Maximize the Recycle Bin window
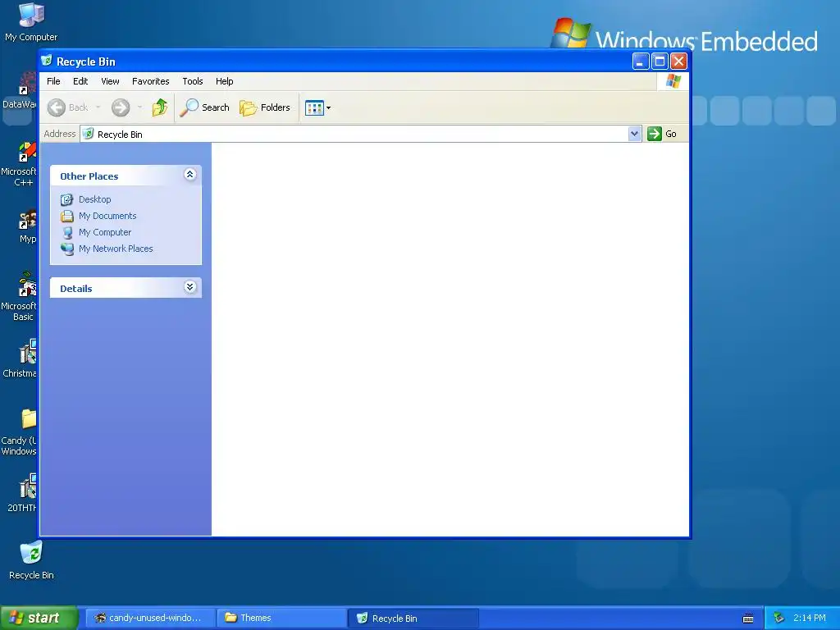Viewport: 840px width, 630px height. pyautogui.click(x=660, y=61)
